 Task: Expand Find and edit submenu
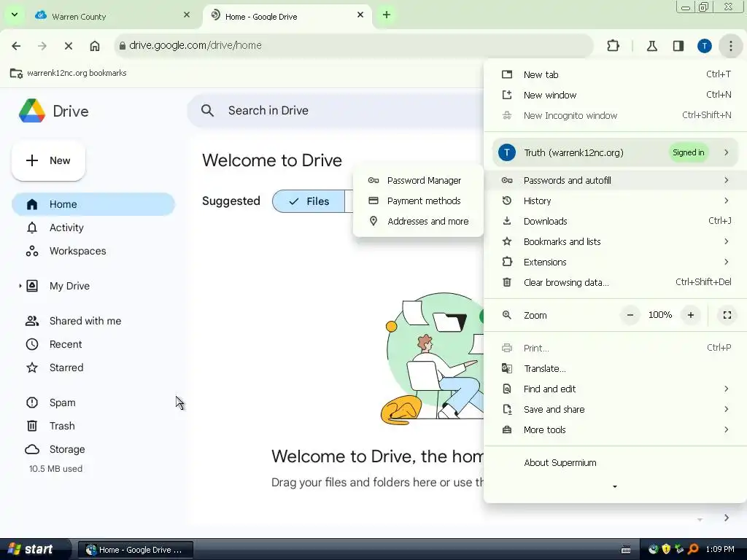point(616,389)
